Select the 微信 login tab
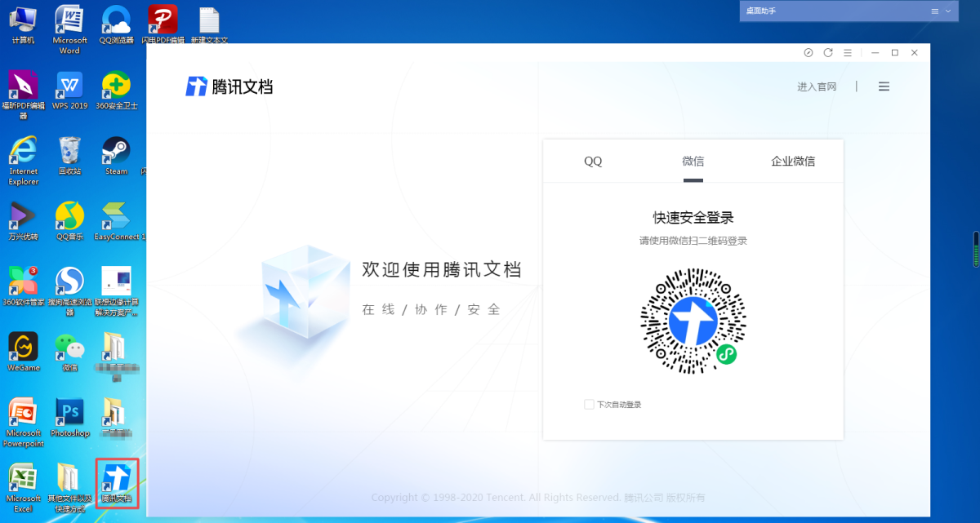The image size is (980, 523). tap(693, 161)
